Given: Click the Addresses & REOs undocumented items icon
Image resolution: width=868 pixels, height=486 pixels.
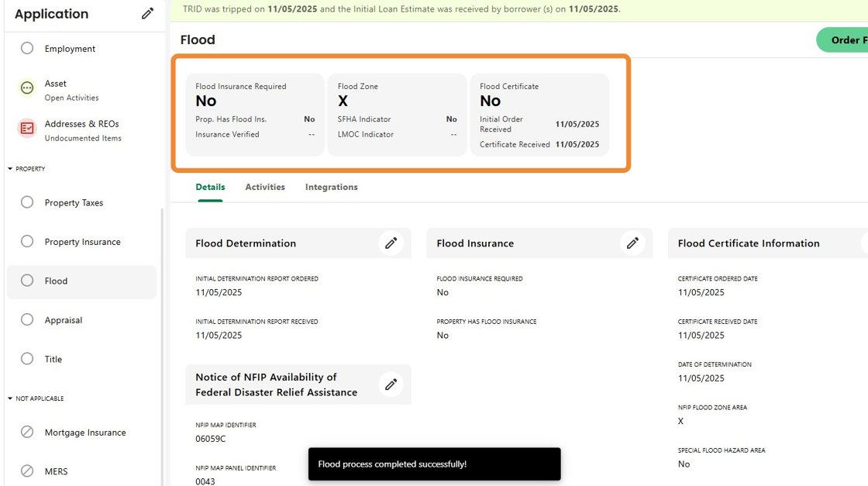Looking at the screenshot, I should point(27,129).
